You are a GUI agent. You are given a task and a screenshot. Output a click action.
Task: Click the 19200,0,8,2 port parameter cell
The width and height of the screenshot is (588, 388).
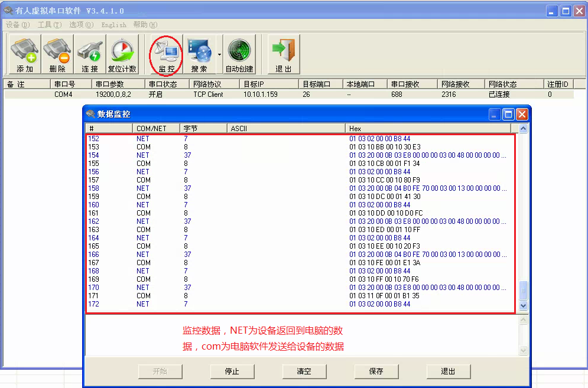point(113,94)
